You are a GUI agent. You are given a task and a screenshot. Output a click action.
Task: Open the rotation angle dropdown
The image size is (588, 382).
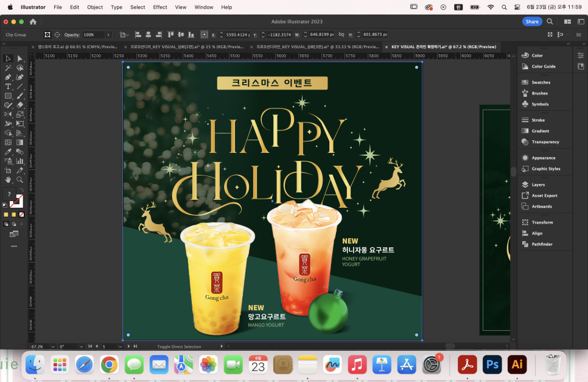tap(81, 346)
